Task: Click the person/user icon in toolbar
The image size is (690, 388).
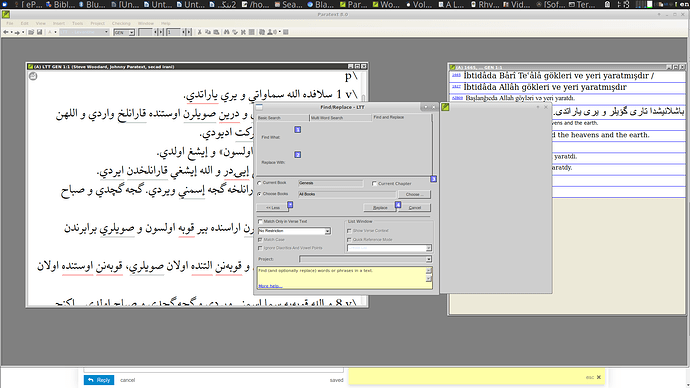Action: pos(270,32)
